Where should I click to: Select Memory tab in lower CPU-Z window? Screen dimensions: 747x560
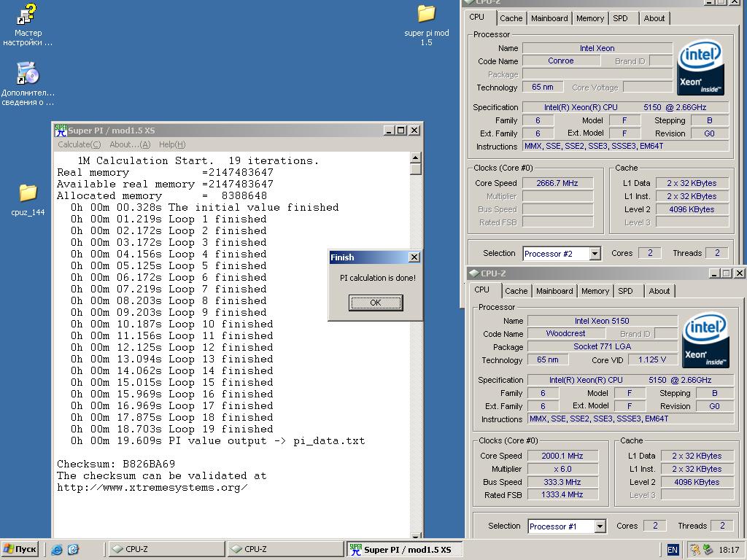tap(595, 291)
